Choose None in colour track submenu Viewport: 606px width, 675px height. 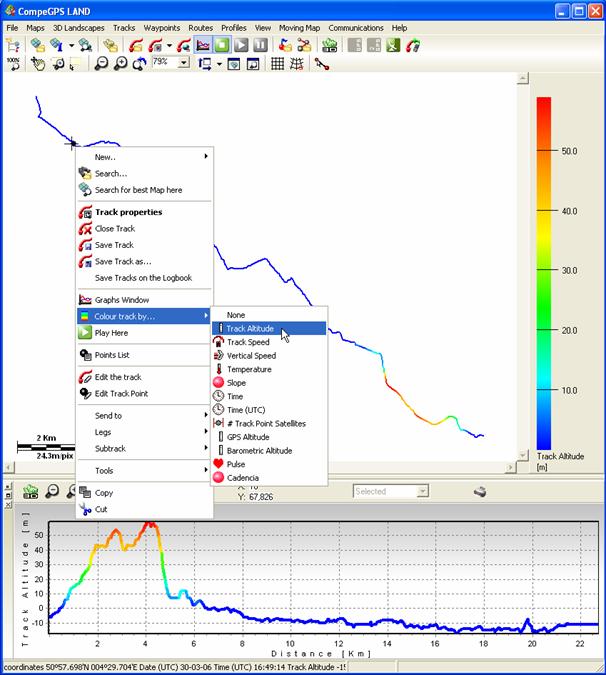269,315
